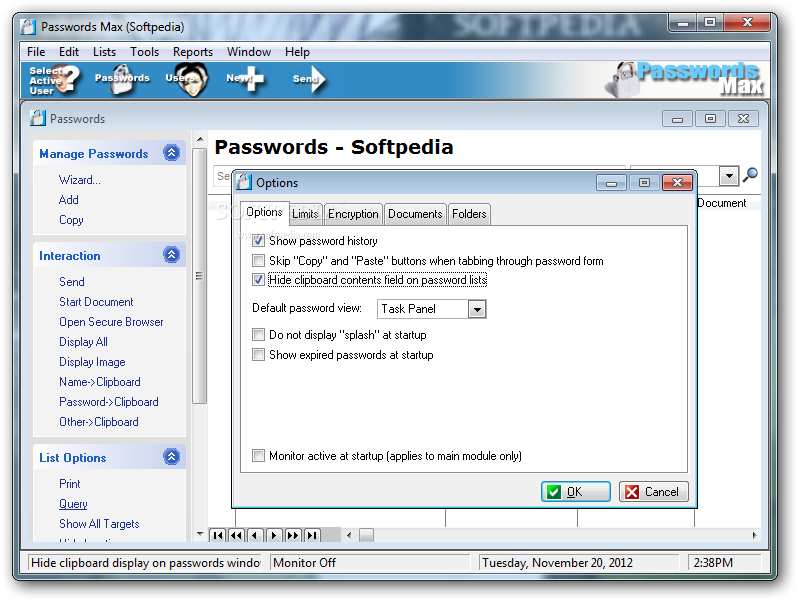Click the Show All Targets link
This screenshot has height=601, width=798.
tap(99, 524)
